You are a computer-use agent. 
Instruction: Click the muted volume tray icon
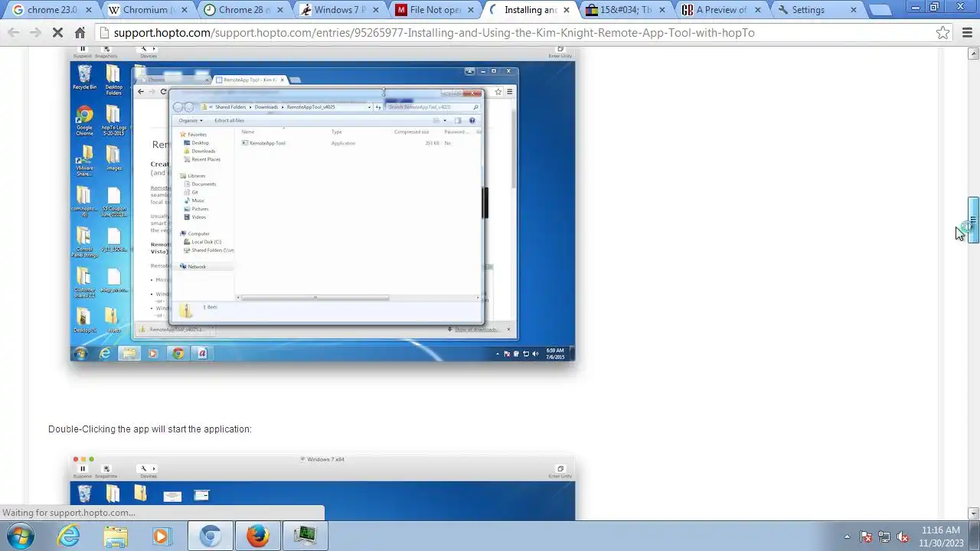pos(903,536)
